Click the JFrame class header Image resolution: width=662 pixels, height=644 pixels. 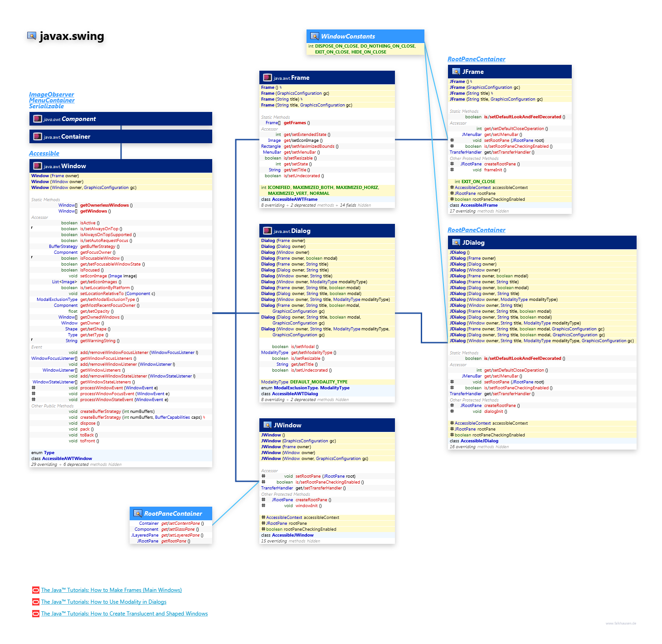coord(510,72)
